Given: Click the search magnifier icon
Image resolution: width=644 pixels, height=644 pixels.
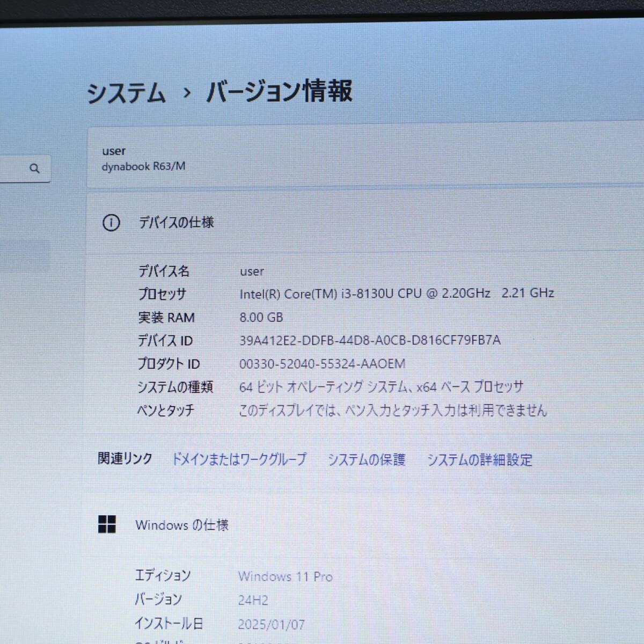Looking at the screenshot, I should 34,169.
